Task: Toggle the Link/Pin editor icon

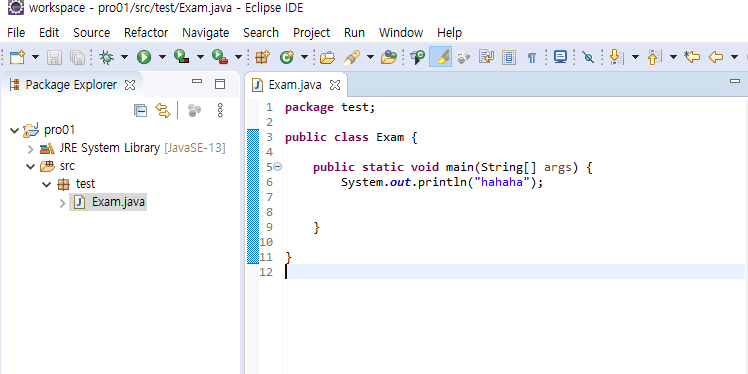Action: pyautogui.click(x=588, y=58)
